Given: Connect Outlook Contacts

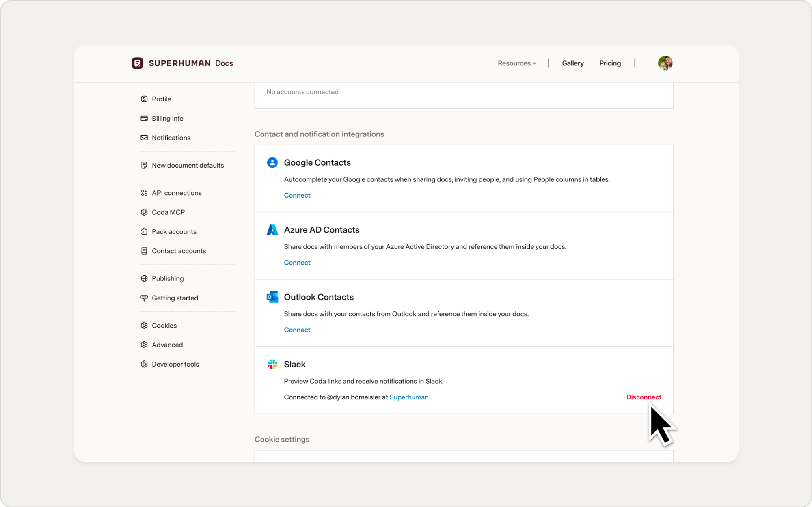Looking at the screenshot, I should tap(297, 330).
